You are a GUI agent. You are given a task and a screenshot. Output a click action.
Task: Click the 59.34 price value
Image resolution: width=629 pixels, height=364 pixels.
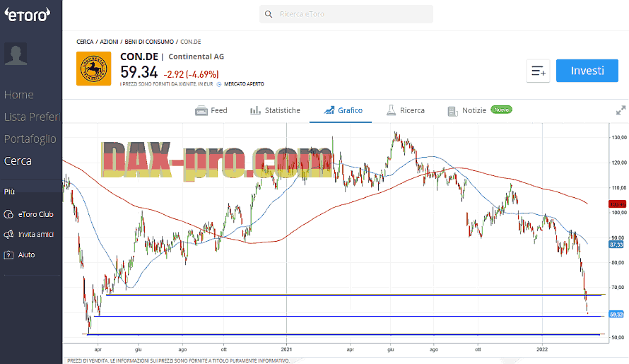pyautogui.click(x=139, y=72)
